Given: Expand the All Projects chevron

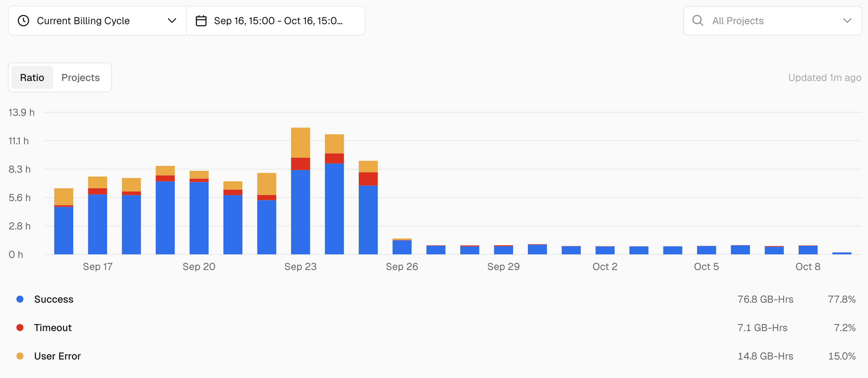Looking at the screenshot, I should pos(847,21).
